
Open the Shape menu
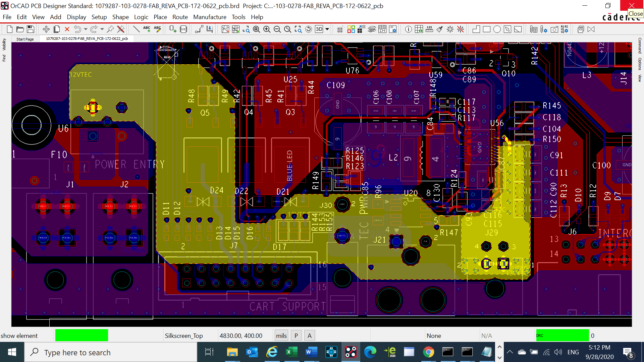120,17
